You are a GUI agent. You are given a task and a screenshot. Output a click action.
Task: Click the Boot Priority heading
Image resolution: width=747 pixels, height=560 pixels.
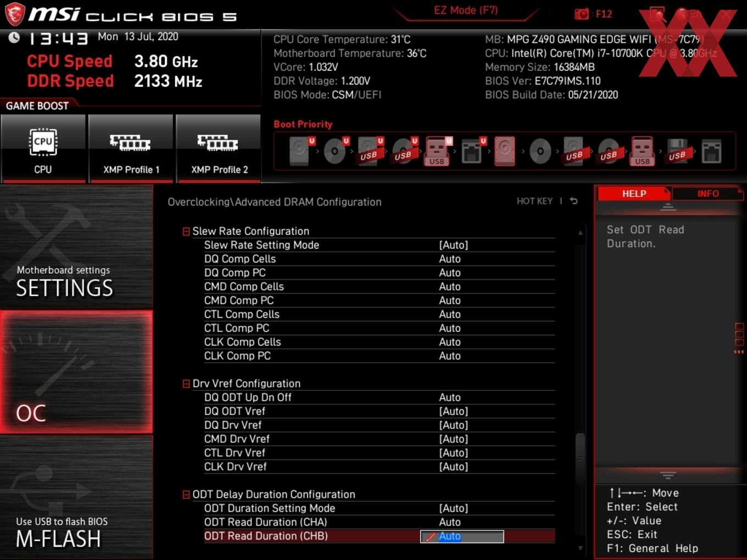[x=303, y=124]
